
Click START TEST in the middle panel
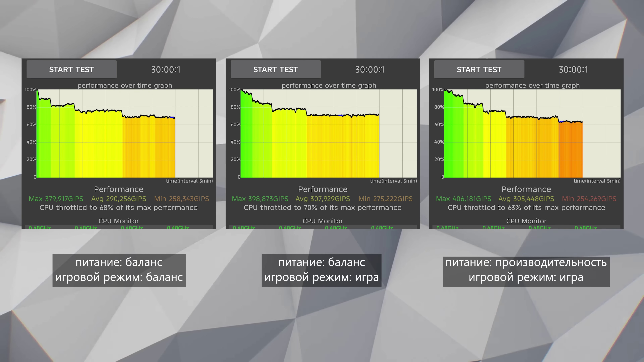point(276,69)
